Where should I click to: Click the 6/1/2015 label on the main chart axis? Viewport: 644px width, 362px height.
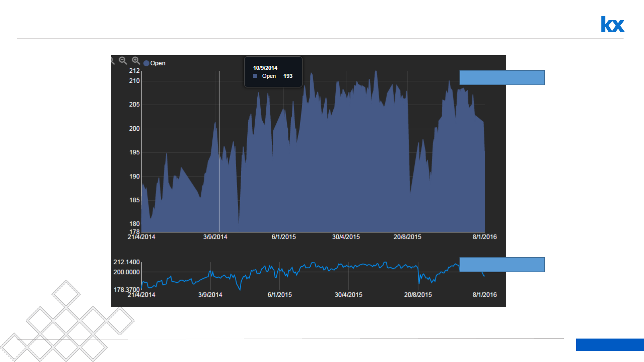click(283, 237)
